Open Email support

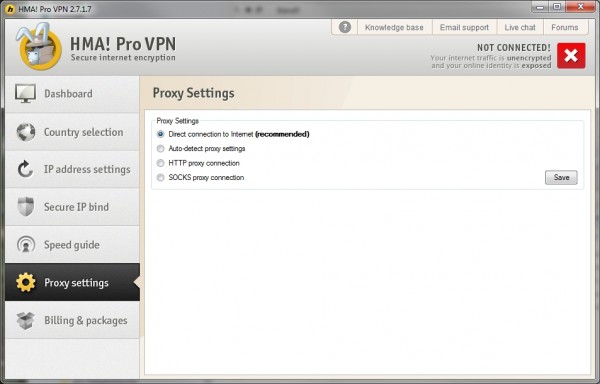point(464,28)
